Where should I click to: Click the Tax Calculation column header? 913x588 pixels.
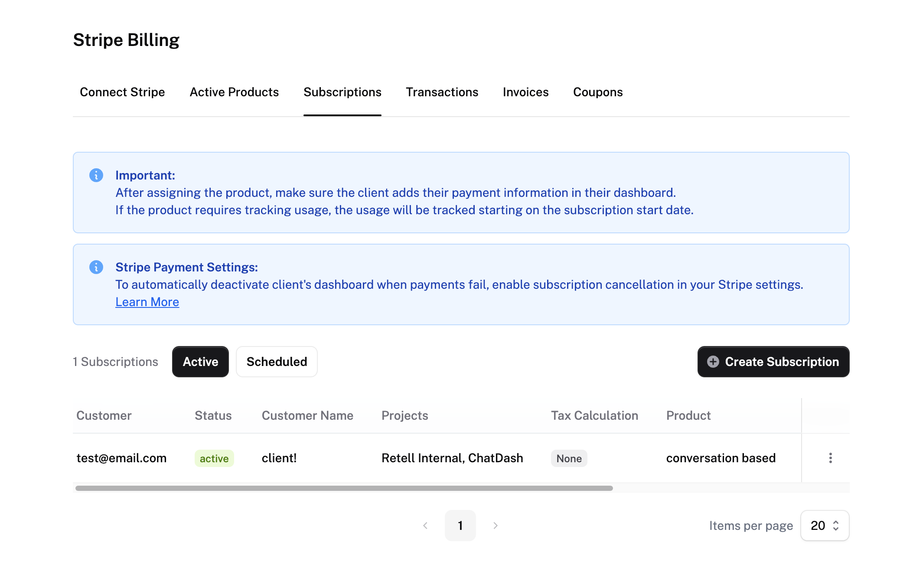click(x=594, y=415)
